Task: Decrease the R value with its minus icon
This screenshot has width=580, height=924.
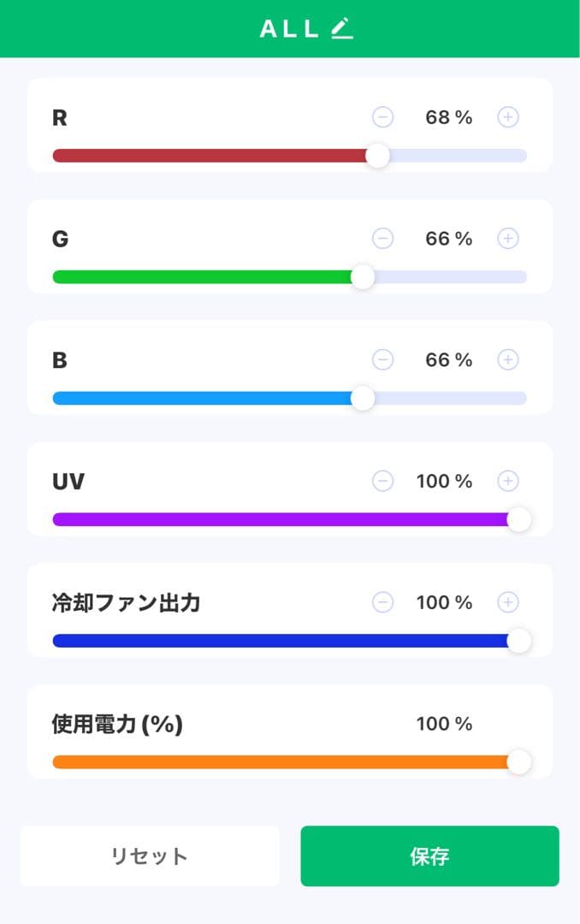Action: tap(382, 117)
